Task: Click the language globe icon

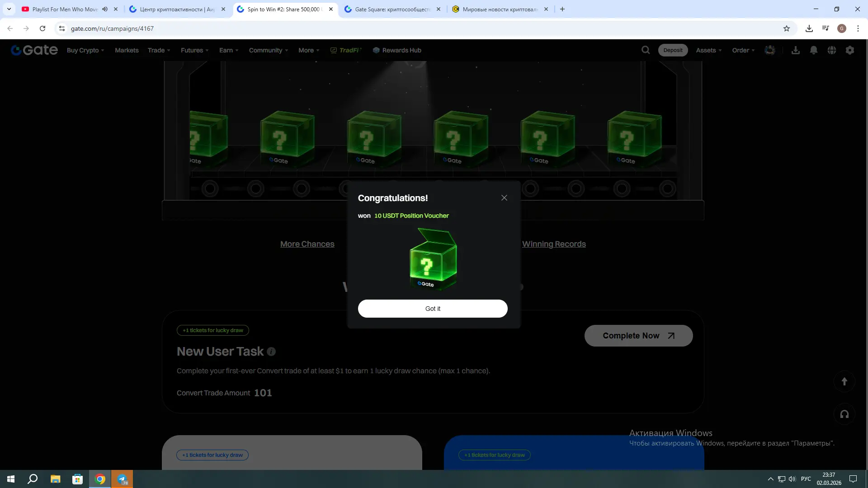Action: click(x=832, y=50)
